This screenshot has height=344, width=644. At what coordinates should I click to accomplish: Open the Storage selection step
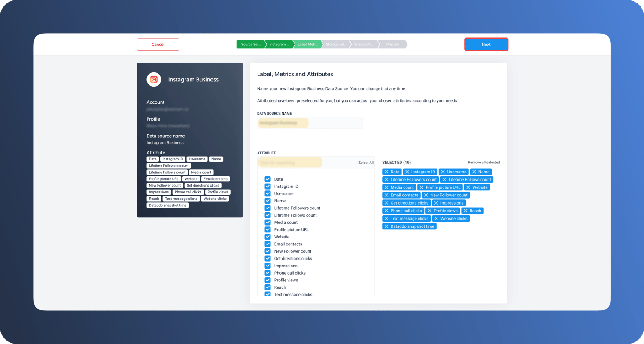(x=336, y=45)
